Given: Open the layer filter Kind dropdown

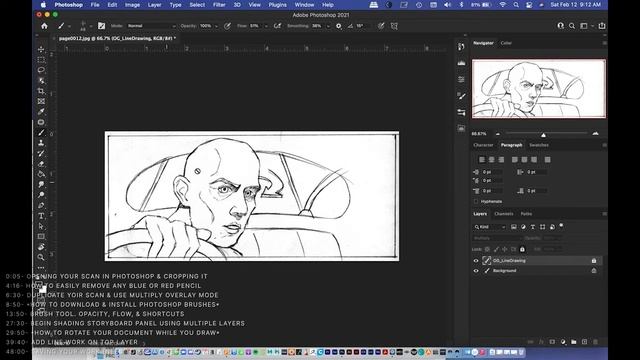Looking at the screenshot, I should [489, 227].
